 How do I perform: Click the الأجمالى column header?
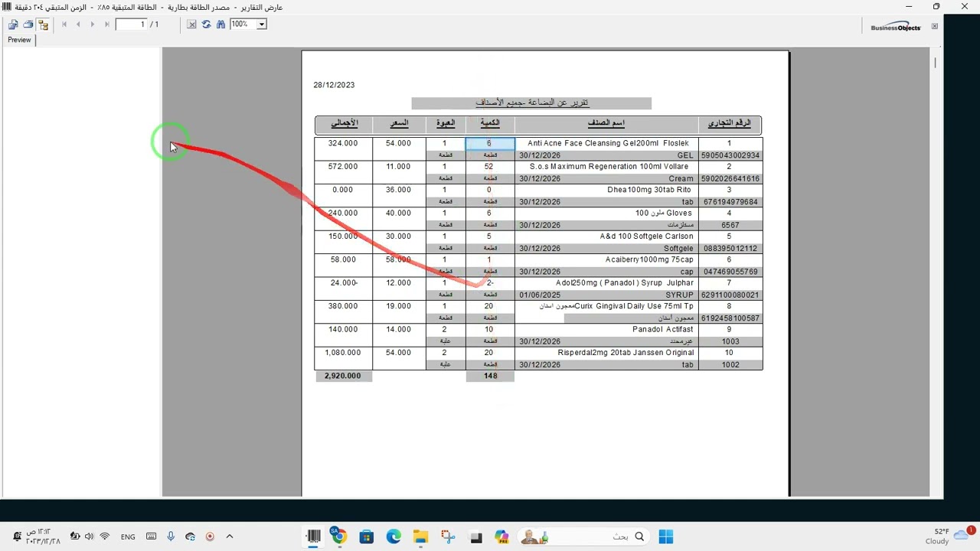pyautogui.click(x=344, y=123)
